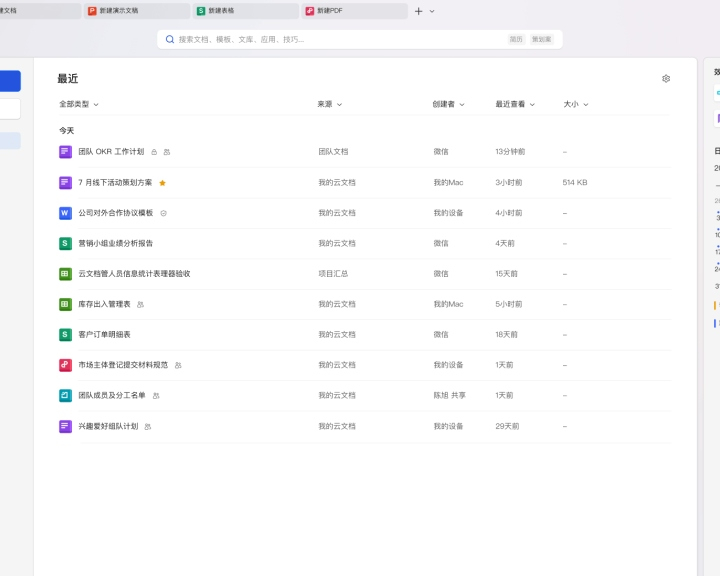
Task: Click the share icon beside 兴趣爱好组队计划
Action: click(x=148, y=426)
